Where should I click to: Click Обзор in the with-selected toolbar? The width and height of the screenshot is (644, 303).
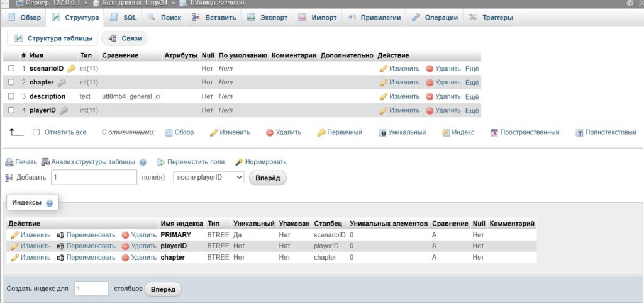click(x=179, y=132)
